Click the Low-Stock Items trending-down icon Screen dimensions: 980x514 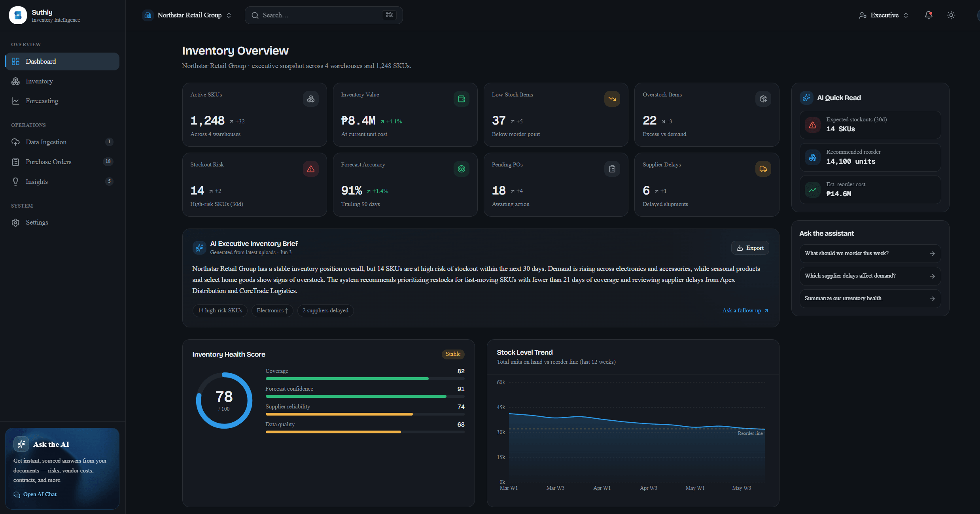[612, 99]
